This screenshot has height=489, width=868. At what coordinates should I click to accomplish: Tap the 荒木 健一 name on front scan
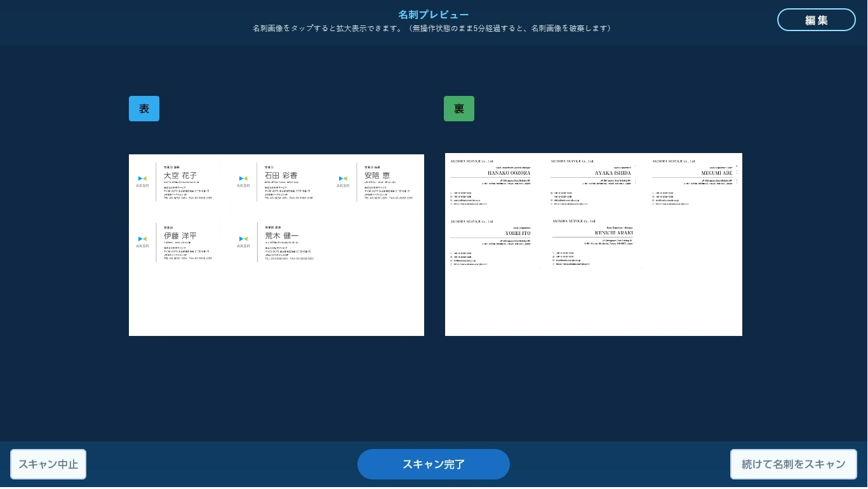281,236
